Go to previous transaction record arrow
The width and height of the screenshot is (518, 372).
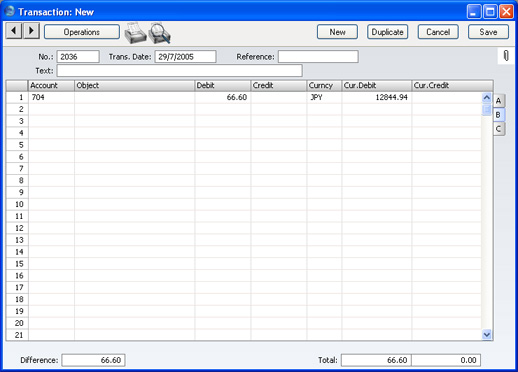pos(14,31)
